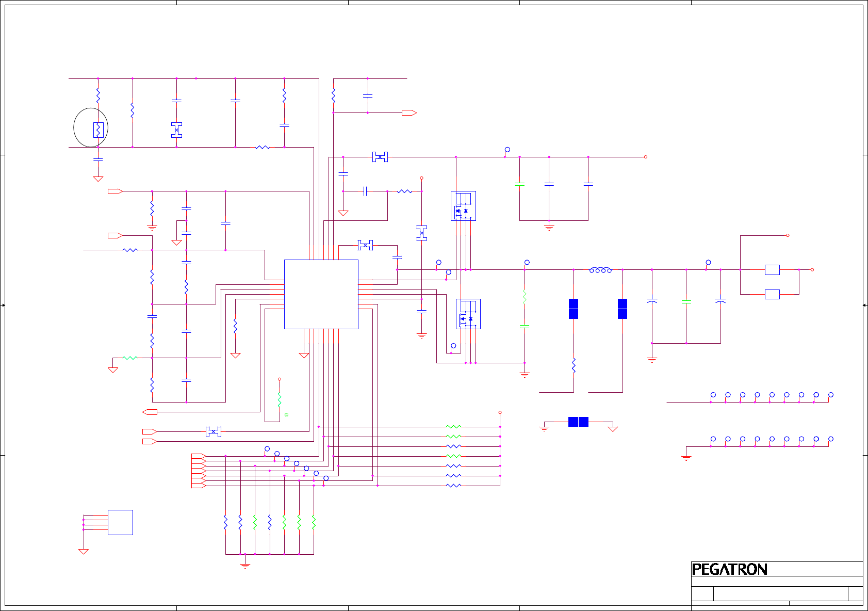
Task: Click the green capacitor among output capacitors
Action: tap(686, 301)
